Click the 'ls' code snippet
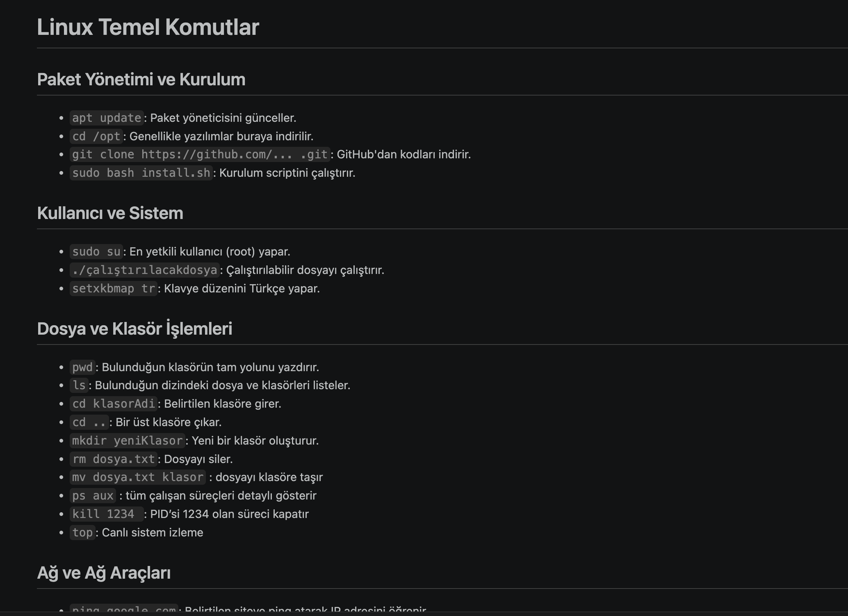This screenshot has width=848, height=616. [79, 385]
